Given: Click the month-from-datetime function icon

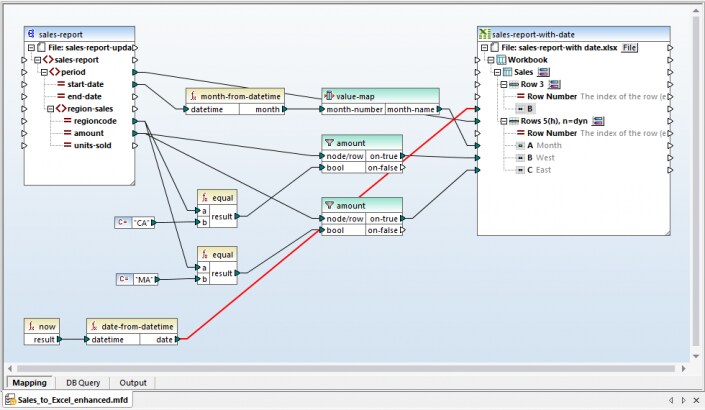Looking at the screenshot, I should 193,96.
